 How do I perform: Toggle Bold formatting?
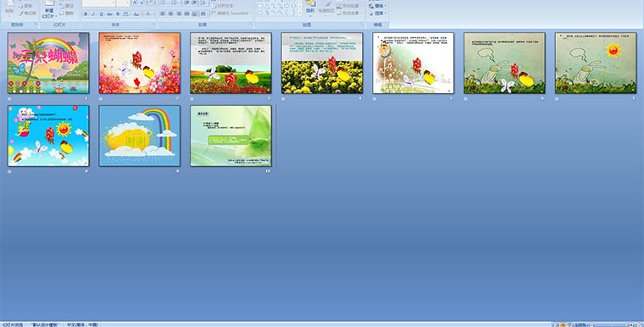86,14
